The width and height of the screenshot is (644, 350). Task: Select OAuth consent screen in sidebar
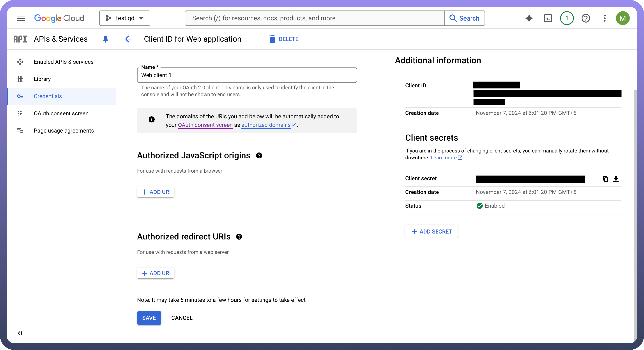(61, 113)
